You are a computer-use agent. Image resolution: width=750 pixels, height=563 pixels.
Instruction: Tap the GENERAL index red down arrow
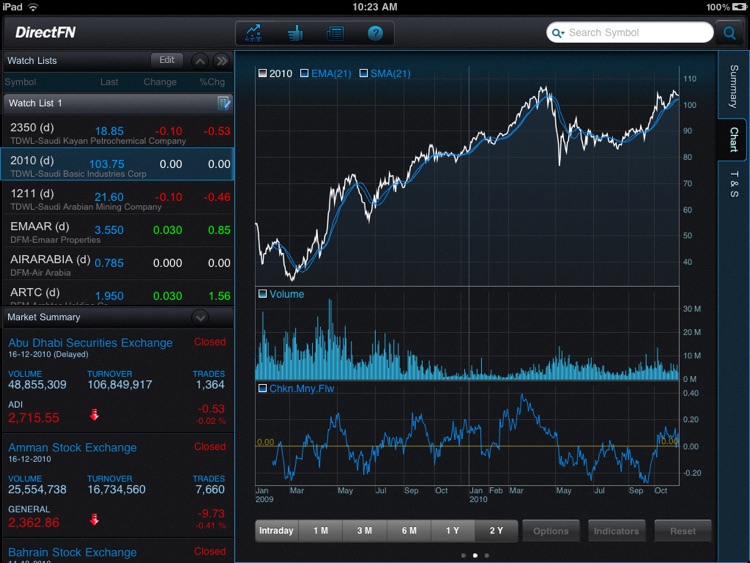94,519
